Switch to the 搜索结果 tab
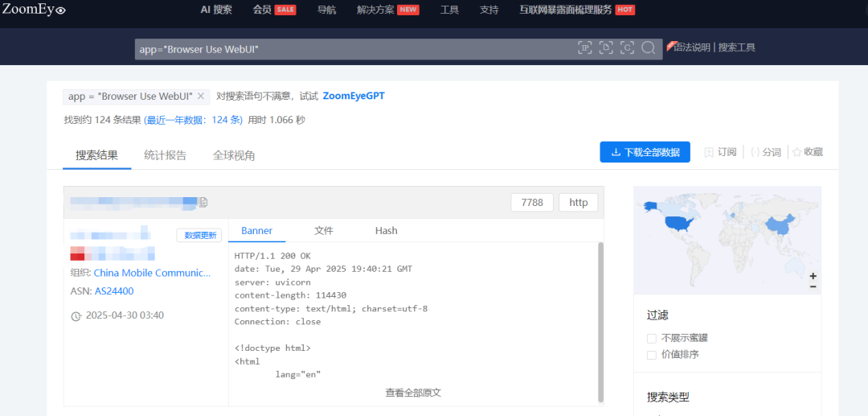This screenshot has width=868, height=416. (x=97, y=155)
